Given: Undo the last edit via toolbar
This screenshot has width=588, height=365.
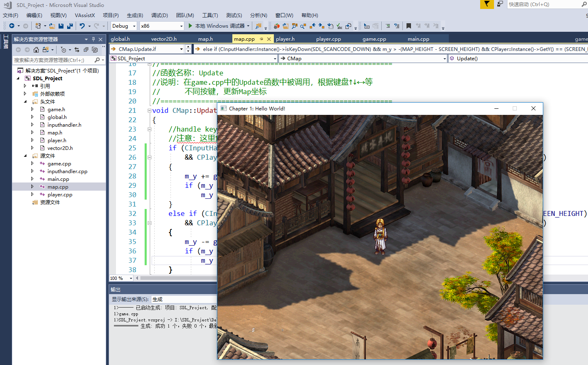Looking at the screenshot, I should click(82, 26).
